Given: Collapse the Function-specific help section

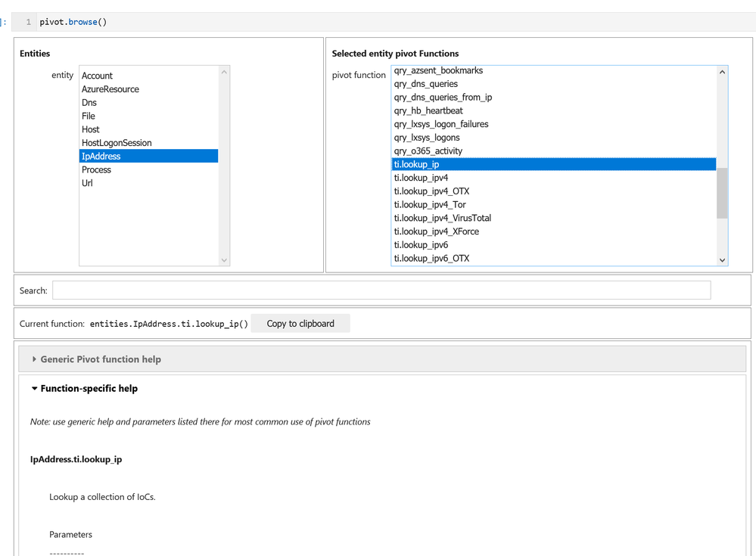Looking at the screenshot, I should [x=84, y=388].
